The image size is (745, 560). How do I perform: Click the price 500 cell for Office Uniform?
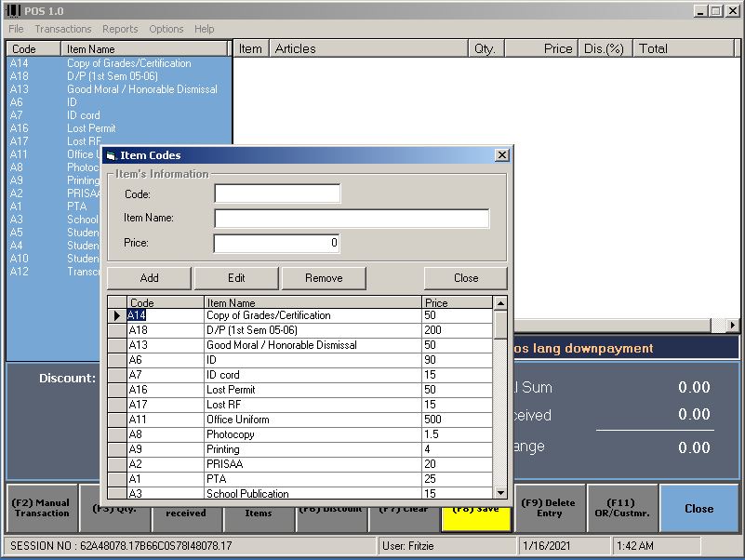tap(457, 420)
